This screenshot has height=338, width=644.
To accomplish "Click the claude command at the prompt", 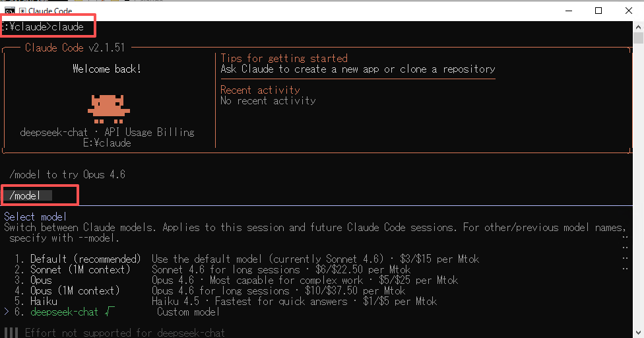I will click(x=67, y=27).
